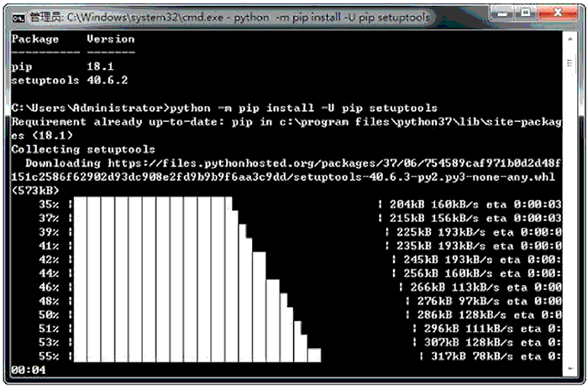Image resolution: width=588 pixels, height=386 pixels.
Task: Open the cmd.exe system menu icon
Action: 18,18
